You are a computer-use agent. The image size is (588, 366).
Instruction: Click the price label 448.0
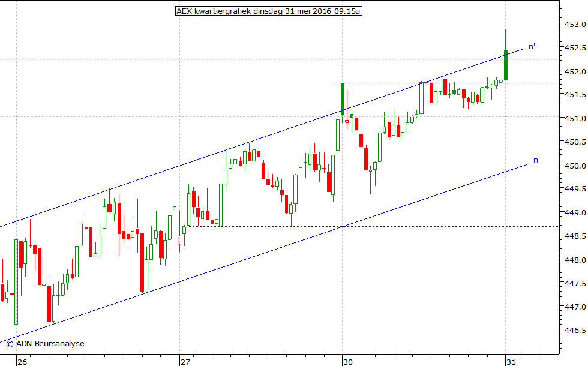(575, 260)
